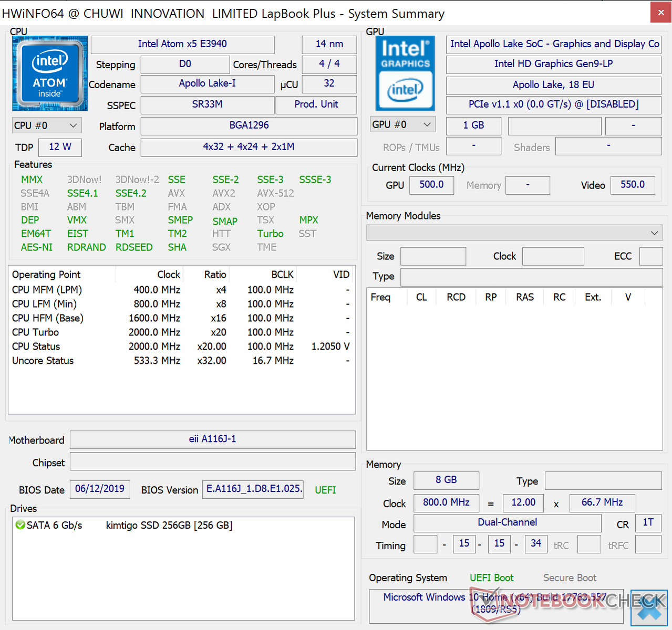The height and width of the screenshot is (630, 672).
Task: Click the BIOS Version E.A116J field
Action: point(253,489)
